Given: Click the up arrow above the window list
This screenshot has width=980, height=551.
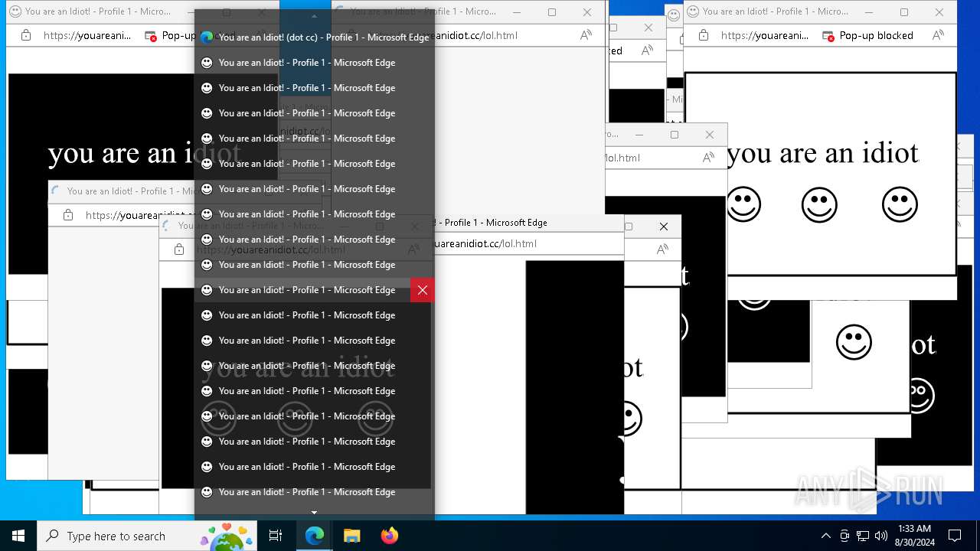Looking at the screenshot, I should 314,16.
